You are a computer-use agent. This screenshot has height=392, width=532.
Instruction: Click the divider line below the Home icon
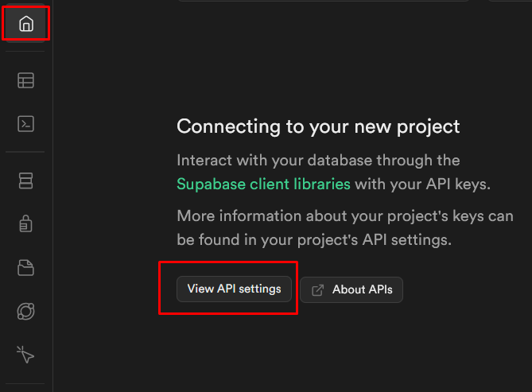coord(25,52)
